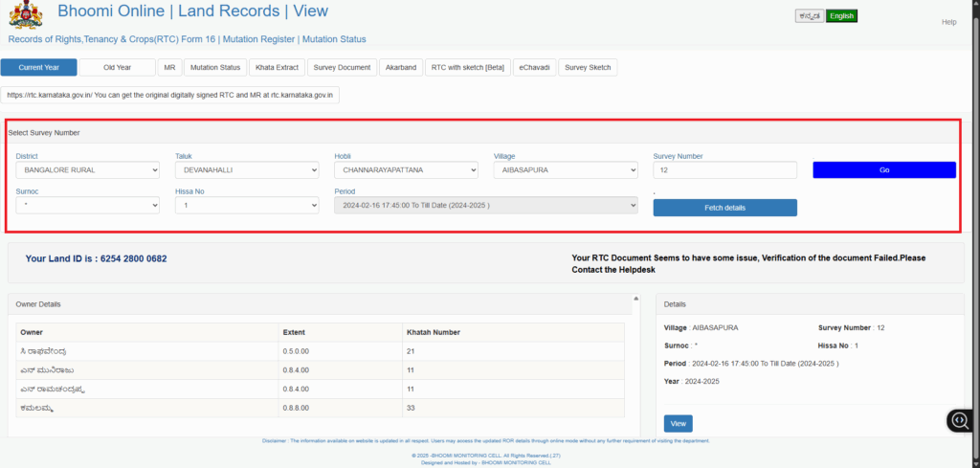The image size is (980, 468).
Task: Open the Mutation Status tab
Action: pyautogui.click(x=215, y=68)
